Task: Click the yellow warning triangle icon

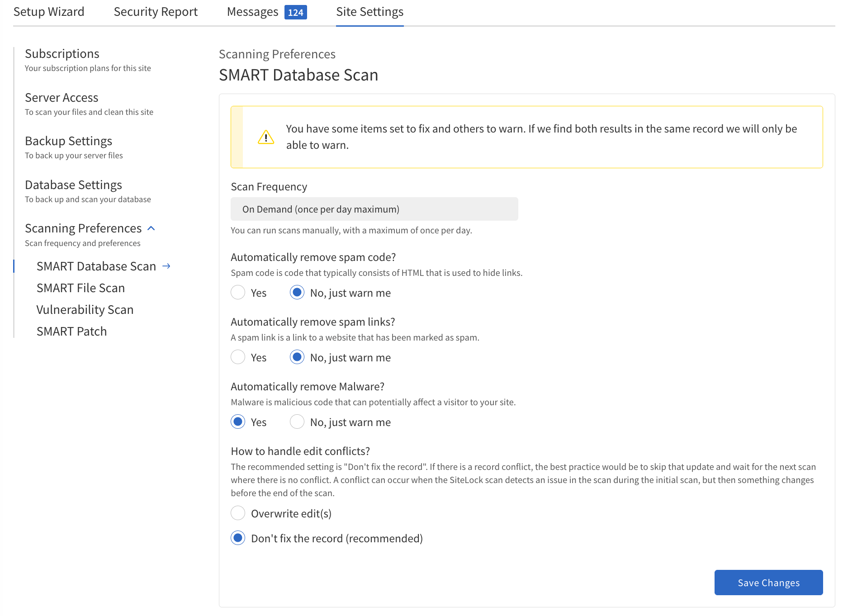Action: pyautogui.click(x=266, y=137)
